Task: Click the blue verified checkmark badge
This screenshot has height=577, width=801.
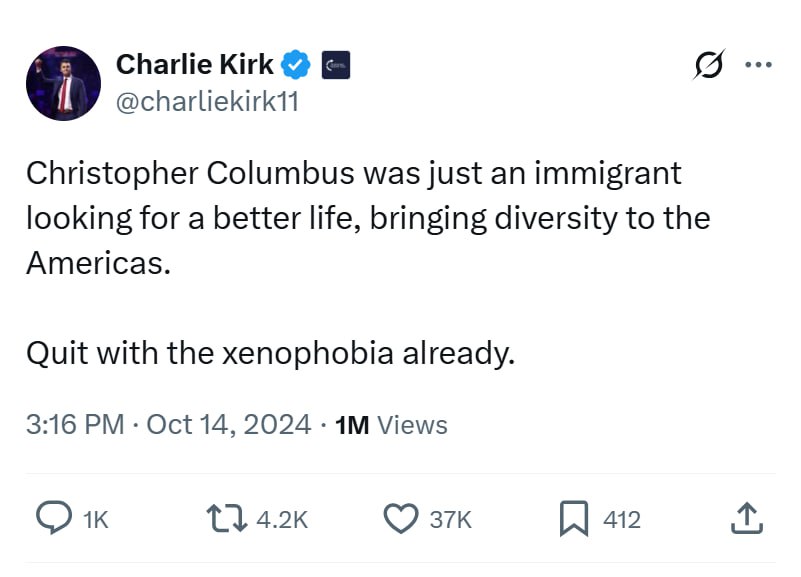Action: click(x=296, y=65)
